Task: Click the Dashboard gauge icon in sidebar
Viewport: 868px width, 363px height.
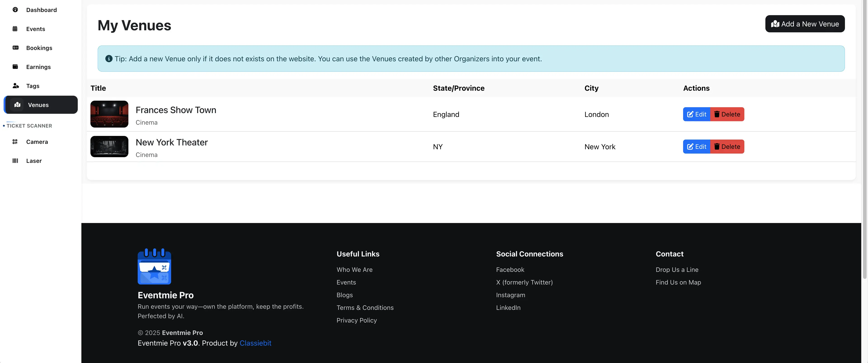Action: point(15,10)
